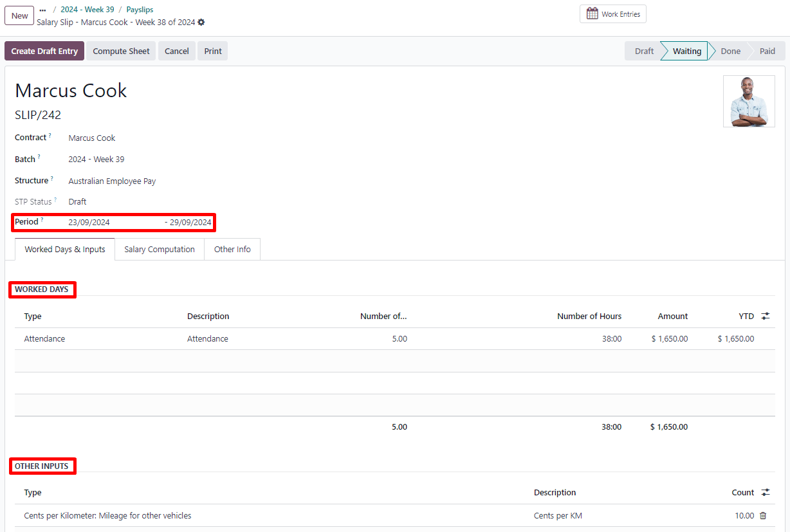790x532 pixels.
Task: Cancel the payslip
Action: (176, 51)
